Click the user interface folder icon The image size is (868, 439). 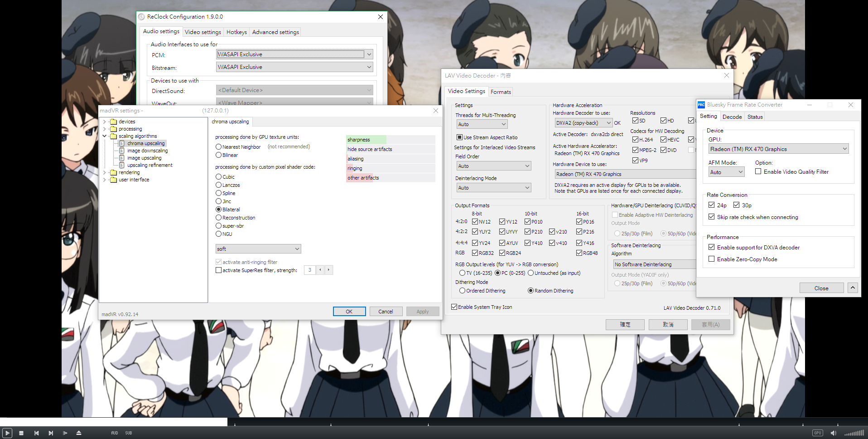[114, 180]
